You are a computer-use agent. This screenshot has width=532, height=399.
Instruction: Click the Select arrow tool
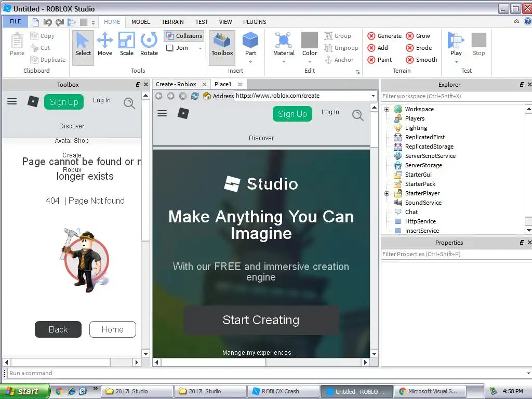pos(83,47)
